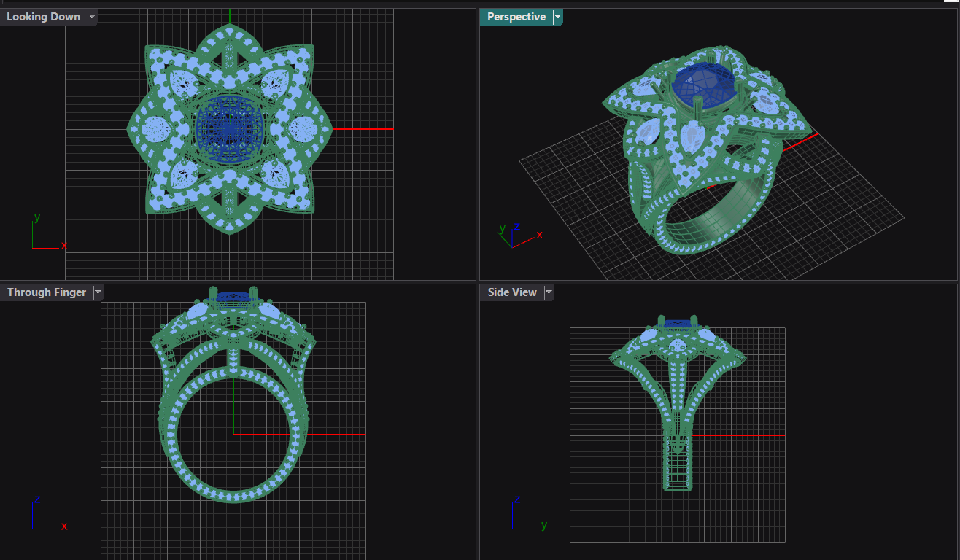Select the center stone atop Through Finger ring
The height and width of the screenshot is (560, 960).
click(x=233, y=297)
